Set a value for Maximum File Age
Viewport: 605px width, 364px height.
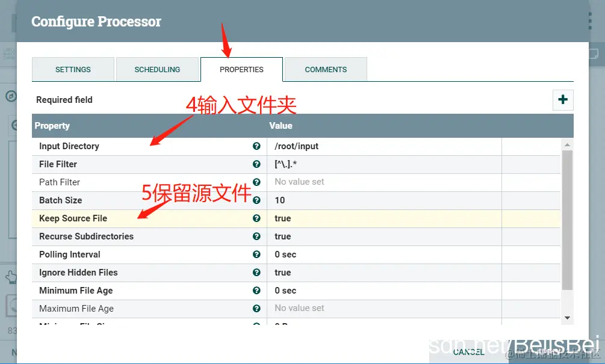click(x=384, y=309)
